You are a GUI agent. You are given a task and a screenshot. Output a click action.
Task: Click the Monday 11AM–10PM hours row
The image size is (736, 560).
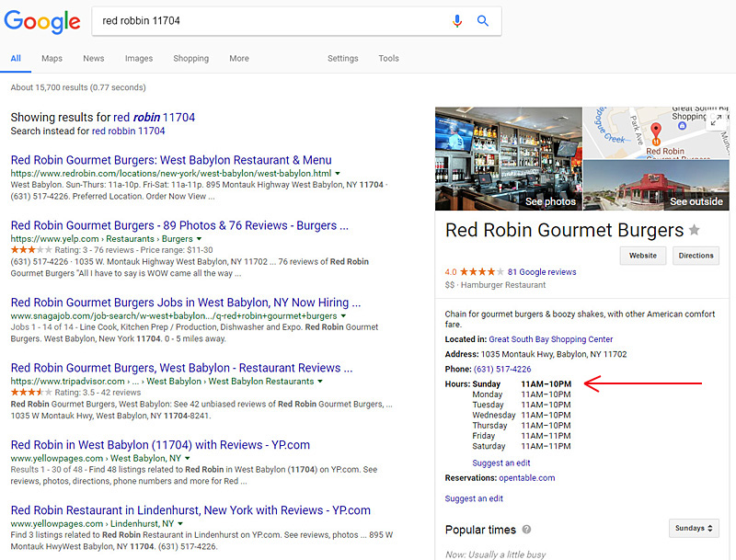click(x=522, y=394)
